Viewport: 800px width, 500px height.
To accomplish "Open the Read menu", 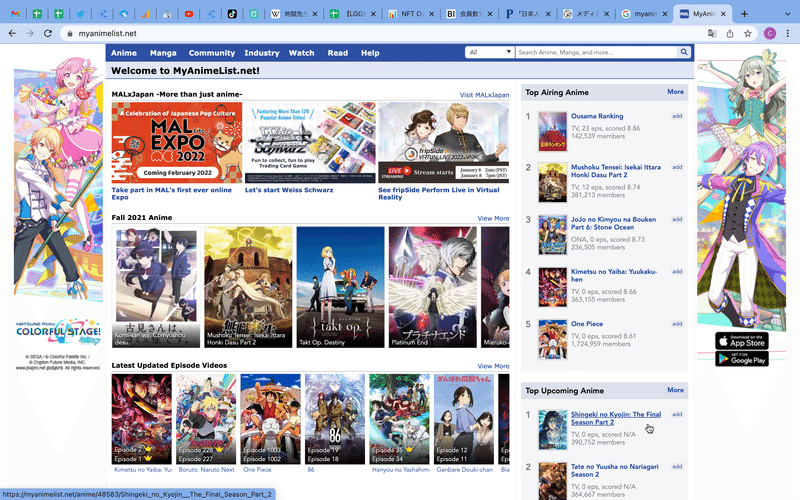I will 338,53.
